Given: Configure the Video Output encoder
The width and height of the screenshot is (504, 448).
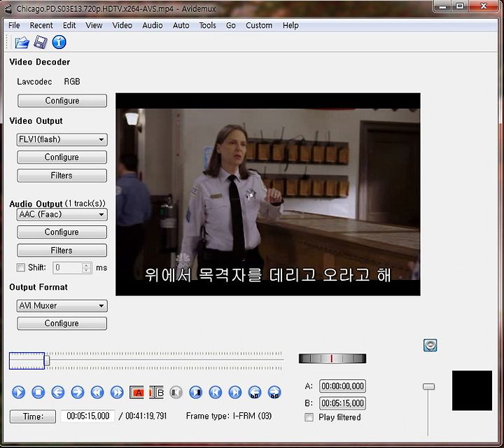Looking at the screenshot, I should click(x=62, y=157).
